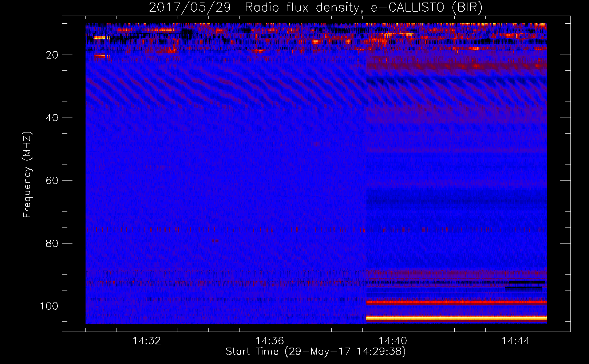Click the '14:40' time tick label
This screenshot has height=364, width=589.
393,341
